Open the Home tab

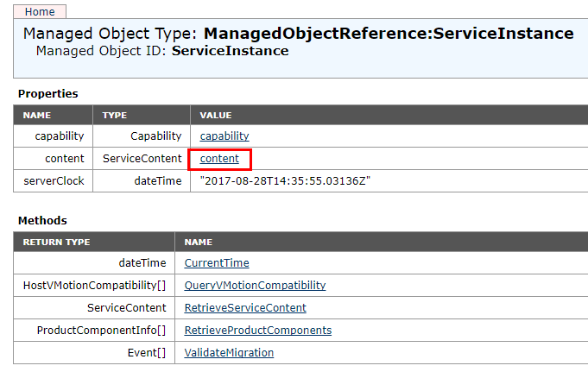click(40, 12)
